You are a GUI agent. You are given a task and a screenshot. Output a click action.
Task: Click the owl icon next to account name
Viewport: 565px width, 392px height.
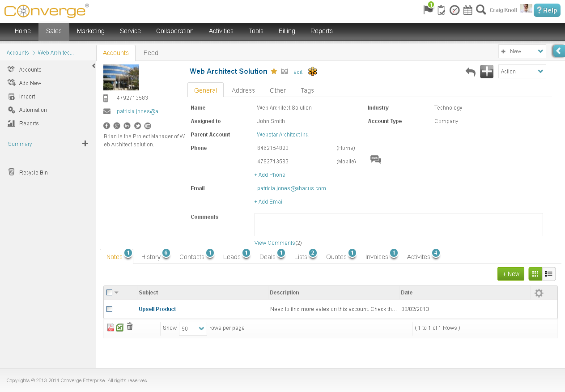coord(285,71)
